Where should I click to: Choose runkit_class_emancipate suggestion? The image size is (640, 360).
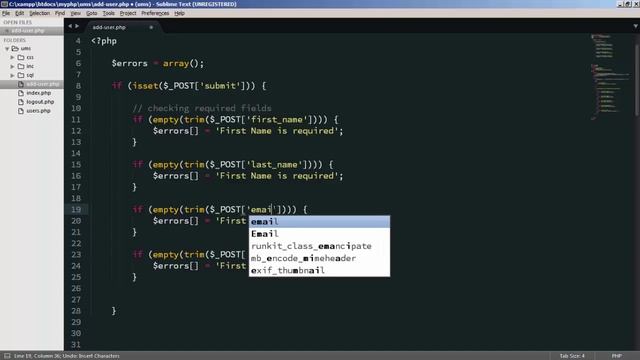[x=319, y=246]
